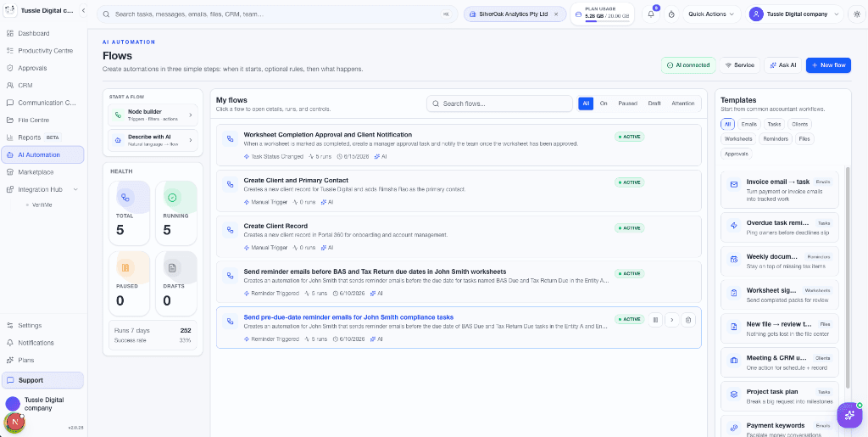Filter templates by Worksheets chip

738,139
